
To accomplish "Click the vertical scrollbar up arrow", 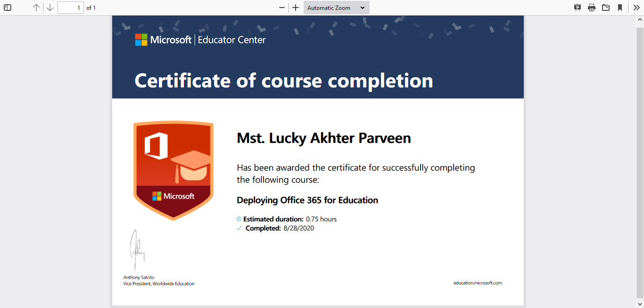I will [x=640, y=19].
